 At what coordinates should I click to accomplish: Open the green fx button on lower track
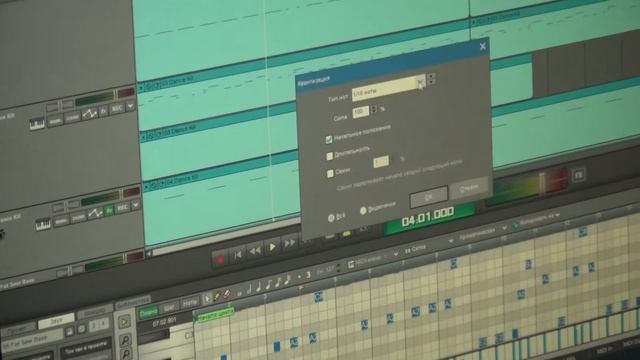(109, 210)
